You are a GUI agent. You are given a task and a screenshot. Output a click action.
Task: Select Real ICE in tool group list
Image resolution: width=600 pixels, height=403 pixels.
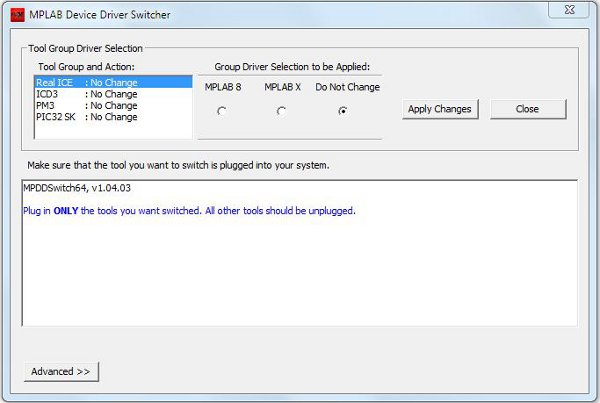113,82
